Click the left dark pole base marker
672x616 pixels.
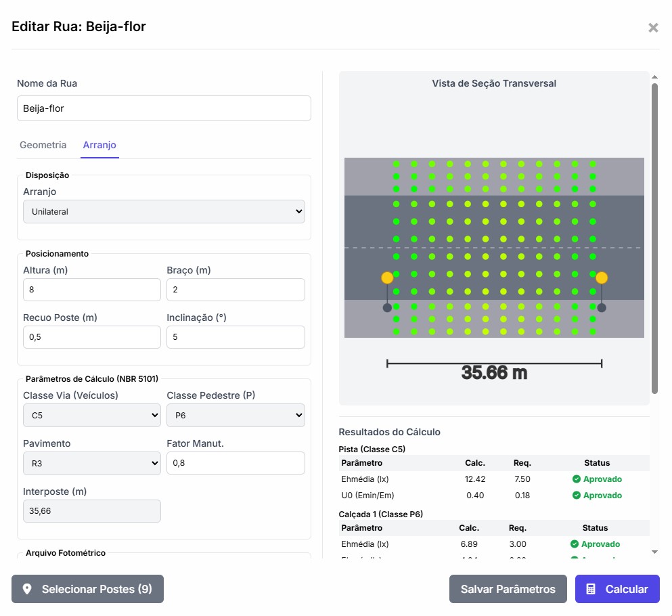[x=387, y=308]
